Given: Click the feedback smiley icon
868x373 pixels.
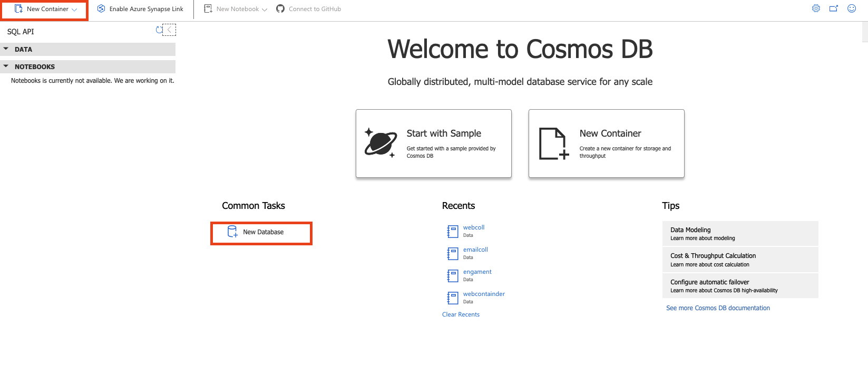Looking at the screenshot, I should tap(852, 8).
